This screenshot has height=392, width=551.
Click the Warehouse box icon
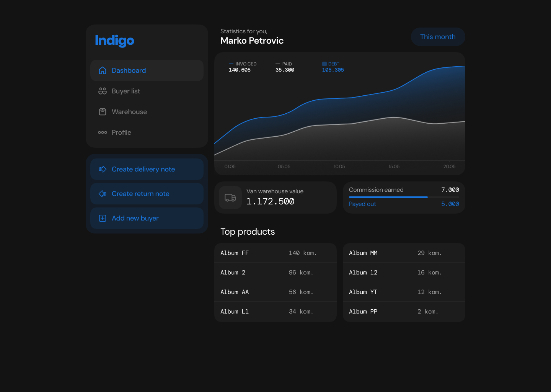tap(103, 112)
